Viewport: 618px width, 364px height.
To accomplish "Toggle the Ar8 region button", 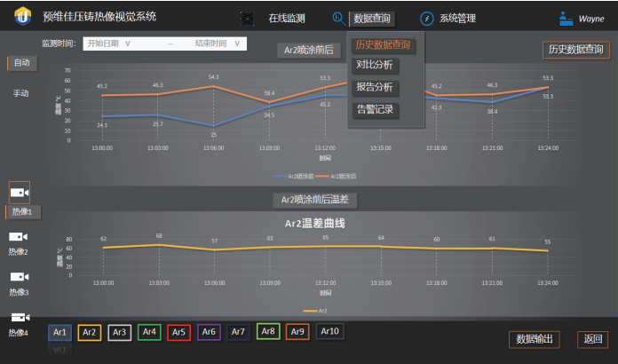I will pos(268,331).
